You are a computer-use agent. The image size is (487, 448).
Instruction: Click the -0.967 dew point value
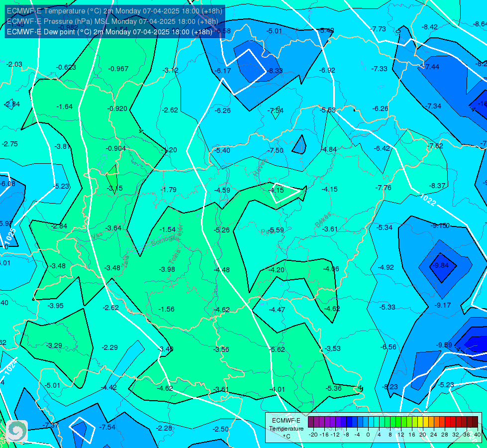(x=118, y=69)
